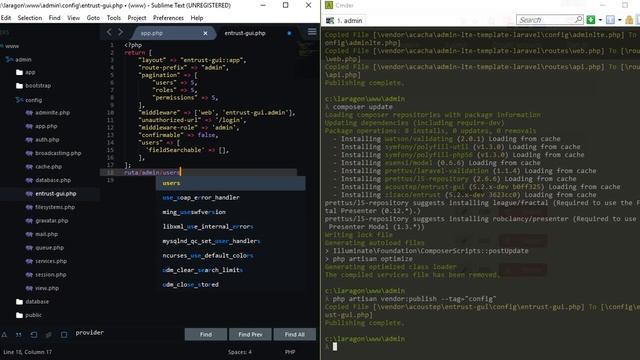Select 'mysqlnd_qc_set_user_handlers' autocomplete suggestion

(x=231, y=241)
